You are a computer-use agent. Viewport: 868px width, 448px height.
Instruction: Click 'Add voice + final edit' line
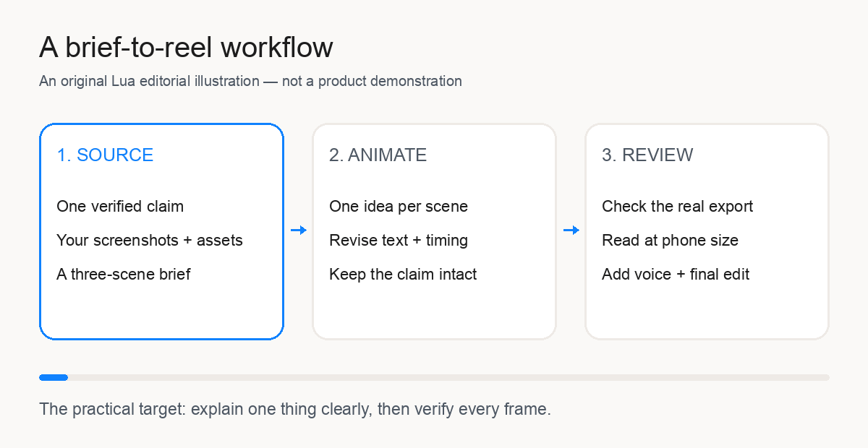point(676,275)
